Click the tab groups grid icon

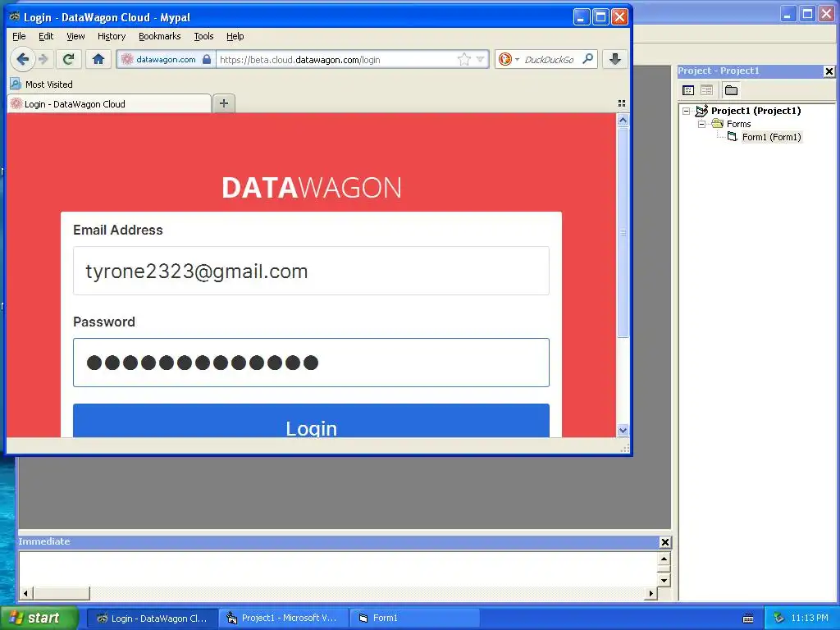pos(622,103)
